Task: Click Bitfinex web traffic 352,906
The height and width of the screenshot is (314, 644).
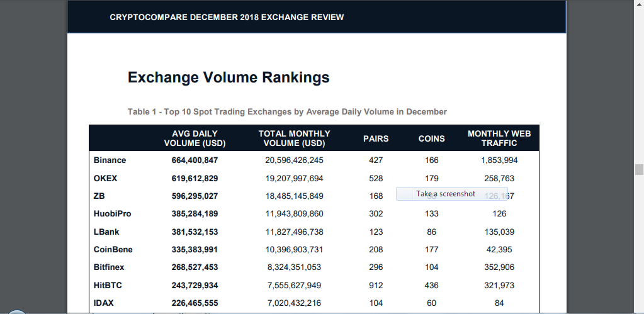Action: coord(499,267)
